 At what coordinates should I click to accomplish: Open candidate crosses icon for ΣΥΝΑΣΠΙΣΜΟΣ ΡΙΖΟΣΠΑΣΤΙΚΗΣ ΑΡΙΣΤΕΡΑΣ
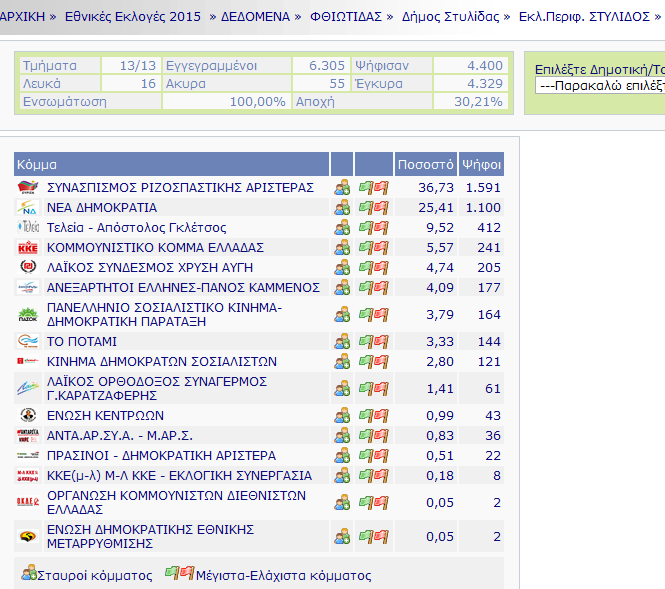[342, 187]
